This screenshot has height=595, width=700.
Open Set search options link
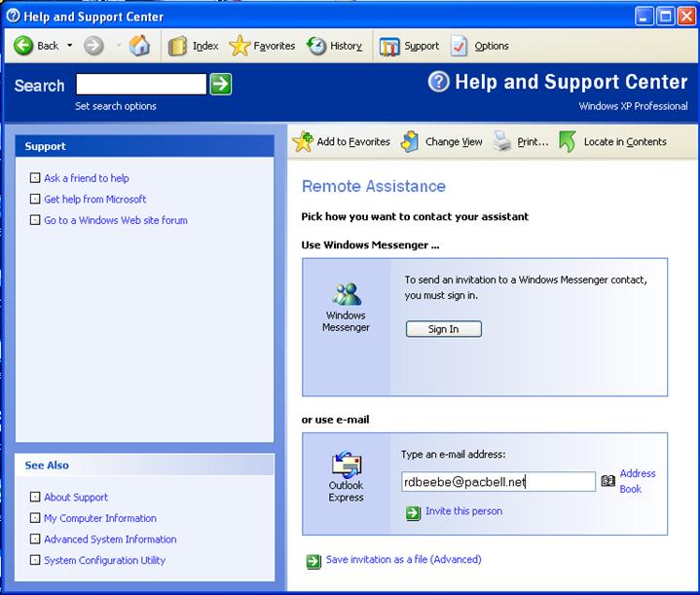(116, 106)
